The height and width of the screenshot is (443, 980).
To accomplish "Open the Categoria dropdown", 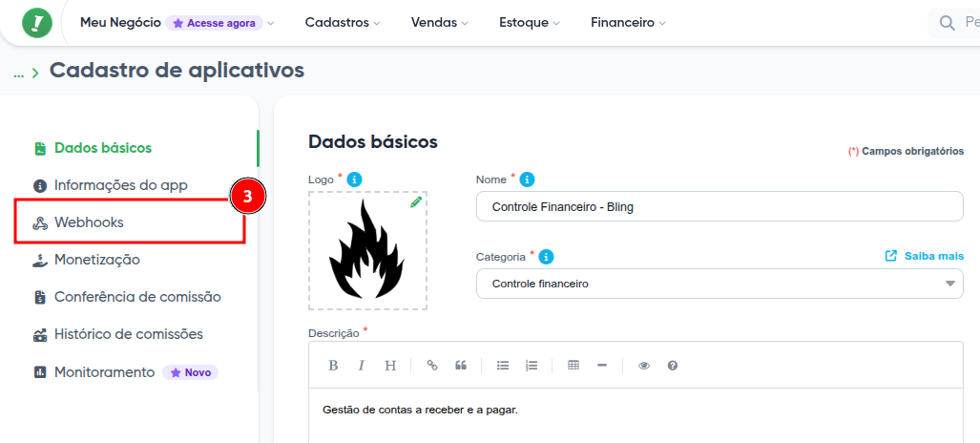I will [719, 284].
